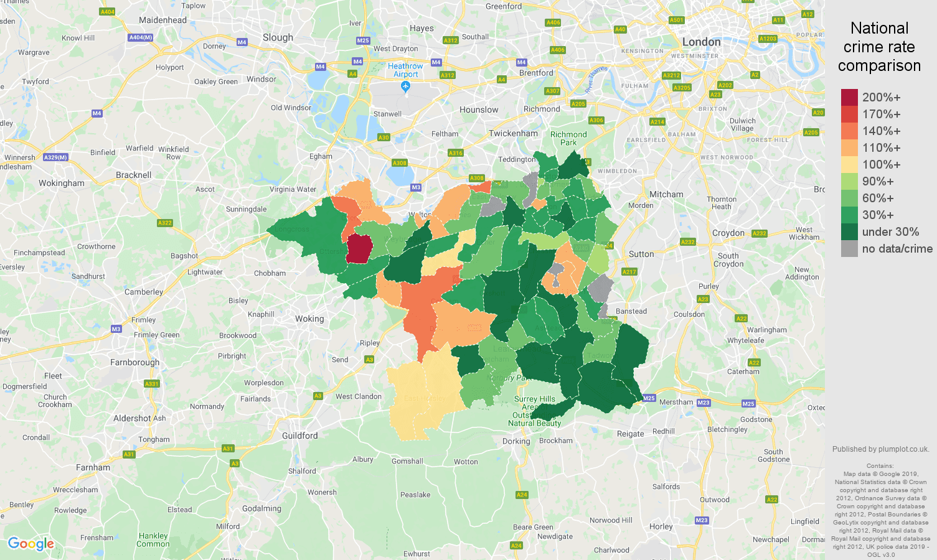Click the Horley town label
The width and height of the screenshot is (937, 560).
(x=661, y=526)
